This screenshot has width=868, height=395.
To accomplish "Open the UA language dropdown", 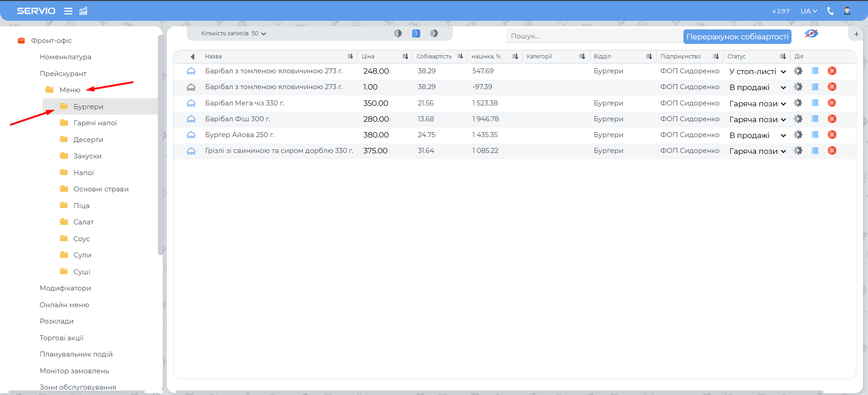I will coord(808,11).
